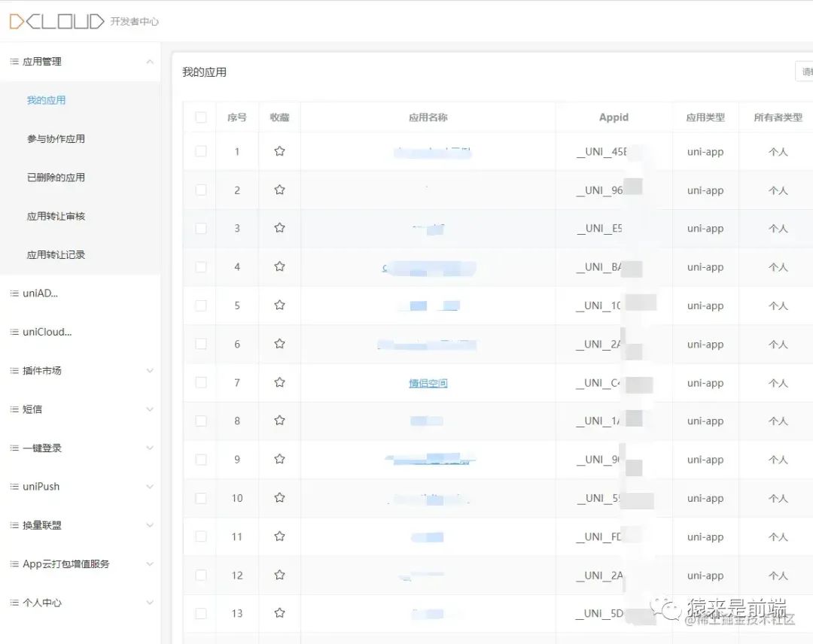The width and height of the screenshot is (813, 644).
Task: Click list icon beside uniPush
Action: coord(14,487)
